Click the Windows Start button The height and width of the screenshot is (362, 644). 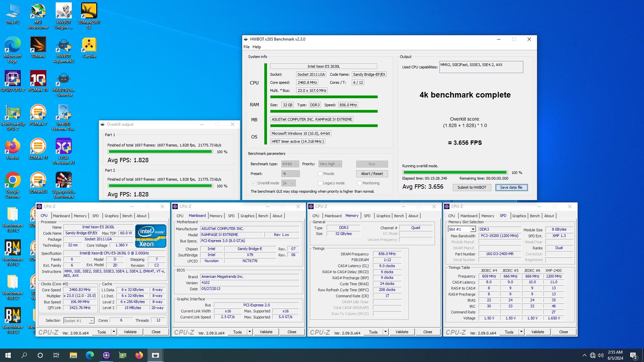coord(8,355)
